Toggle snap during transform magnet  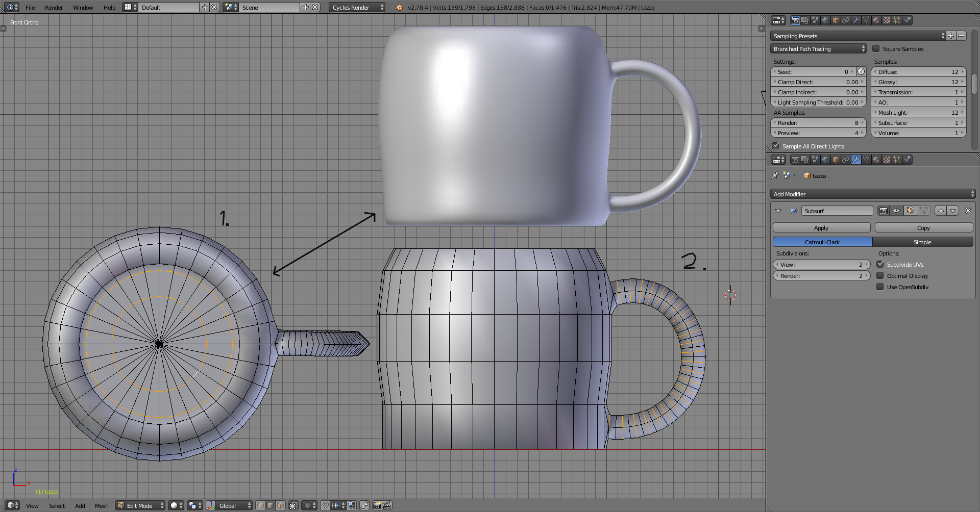coord(325,505)
